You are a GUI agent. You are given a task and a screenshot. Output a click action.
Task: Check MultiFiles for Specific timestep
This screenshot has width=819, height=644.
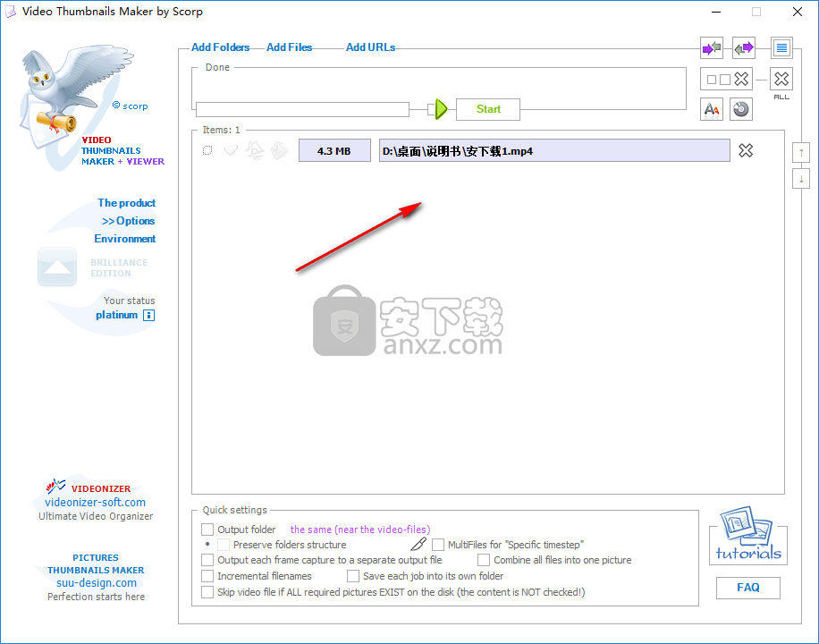pos(438,545)
